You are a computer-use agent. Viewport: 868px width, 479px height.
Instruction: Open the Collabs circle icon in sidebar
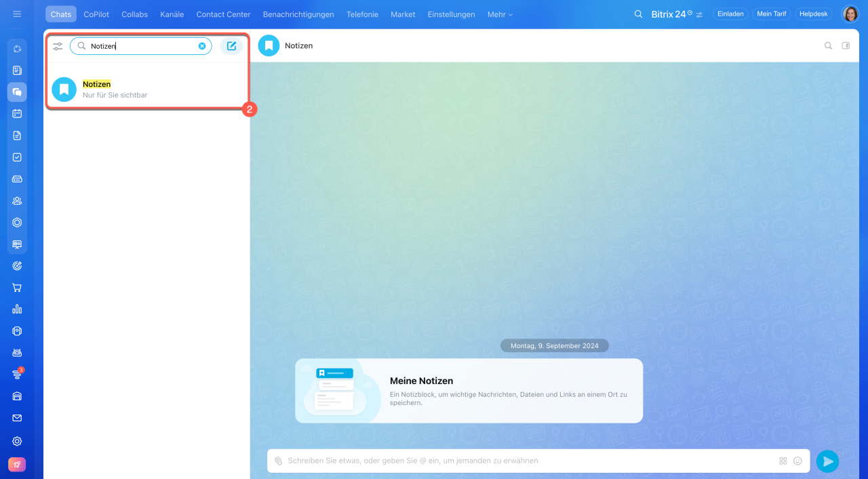[17, 49]
